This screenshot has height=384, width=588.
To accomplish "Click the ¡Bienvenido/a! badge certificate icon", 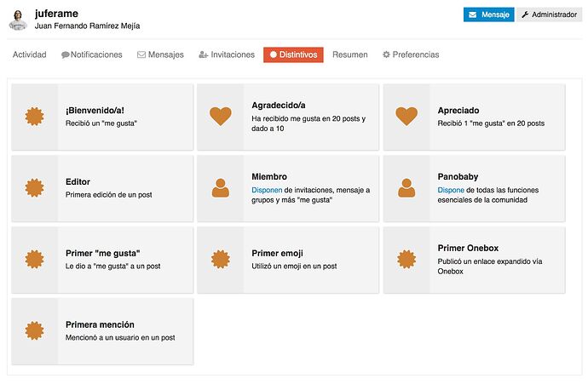I will 34,117.
